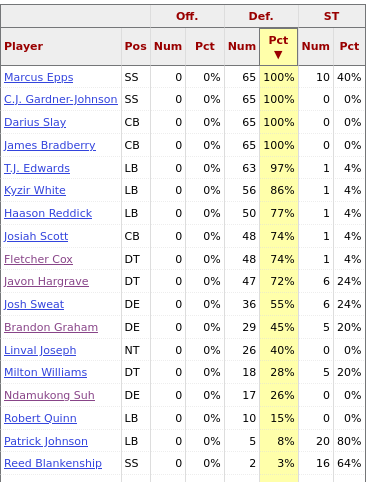371x482 pixels.
Task: Select Ndamukong Suh link
Action: [49, 395]
